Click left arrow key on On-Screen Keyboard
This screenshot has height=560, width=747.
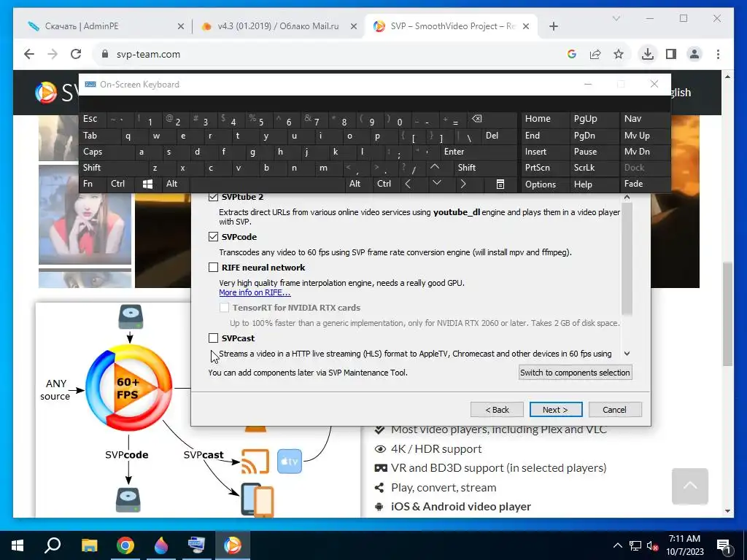(x=408, y=184)
